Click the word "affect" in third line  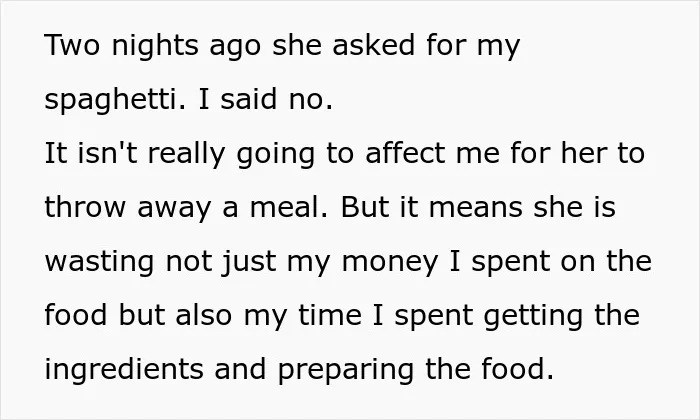tap(404, 153)
